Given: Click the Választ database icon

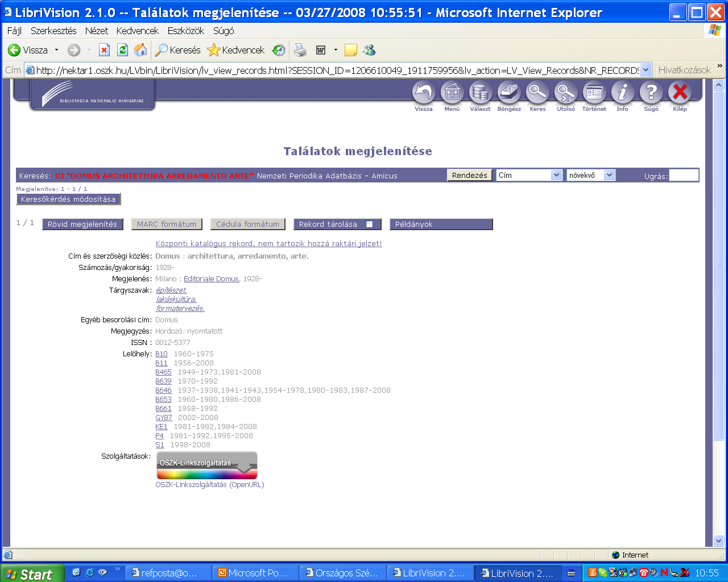Looking at the screenshot, I should [481, 93].
